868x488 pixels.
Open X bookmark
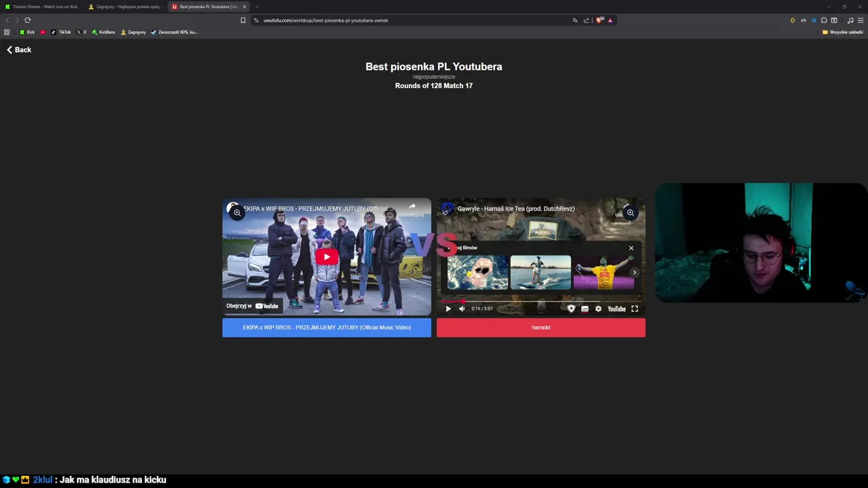pyautogui.click(x=81, y=32)
